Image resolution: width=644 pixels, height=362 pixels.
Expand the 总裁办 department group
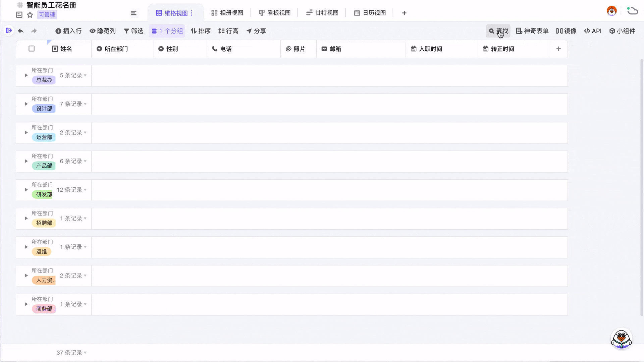tap(26, 75)
